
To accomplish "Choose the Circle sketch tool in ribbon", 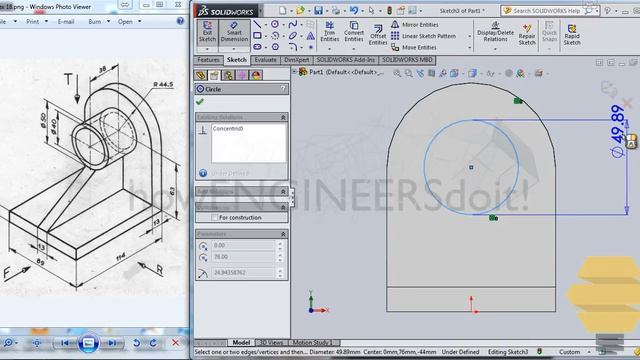I will coord(275,24).
